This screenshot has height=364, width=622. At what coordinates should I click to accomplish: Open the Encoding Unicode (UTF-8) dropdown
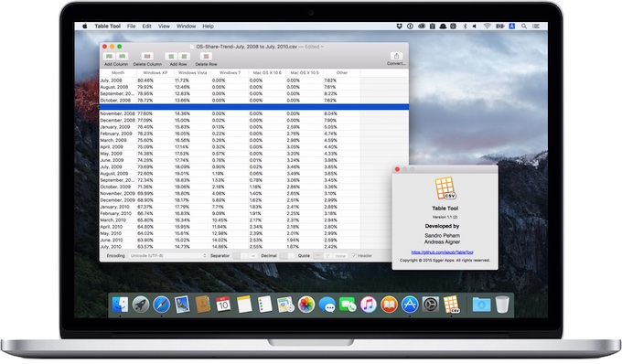[x=167, y=256]
